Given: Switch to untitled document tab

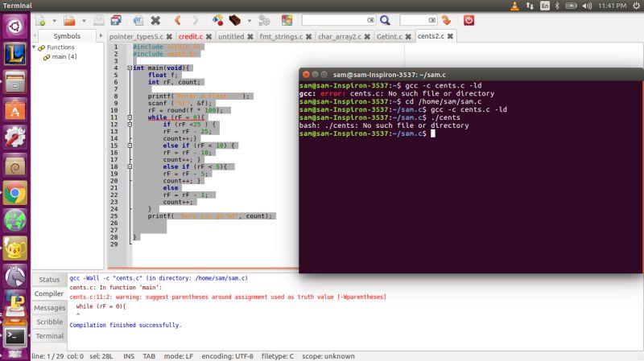Looking at the screenshot, I should pyautogui.click(x=231, y=36).
